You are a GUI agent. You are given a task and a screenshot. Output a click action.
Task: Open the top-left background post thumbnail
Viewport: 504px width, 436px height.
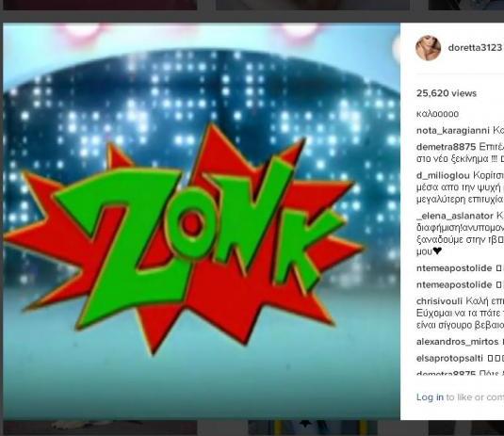(100, 5)
